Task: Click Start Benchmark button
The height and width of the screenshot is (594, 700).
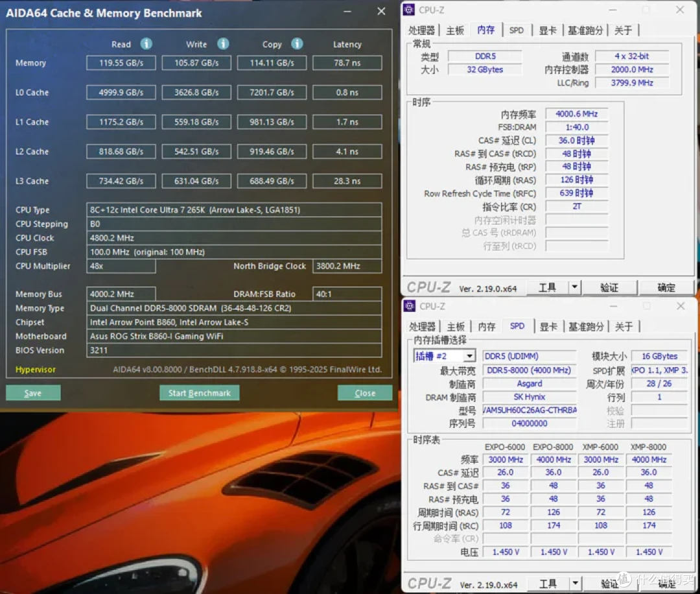Action: (199, 393)
